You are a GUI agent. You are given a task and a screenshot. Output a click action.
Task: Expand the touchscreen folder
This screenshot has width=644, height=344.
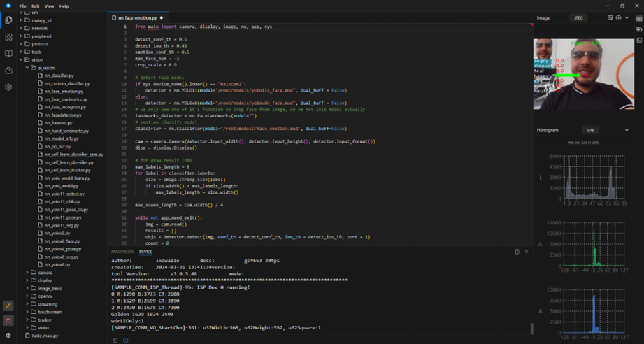[27, 312]
